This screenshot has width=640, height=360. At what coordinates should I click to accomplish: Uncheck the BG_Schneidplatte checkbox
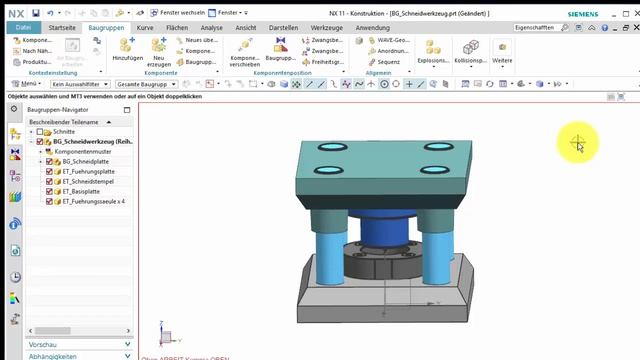point(49,162)
